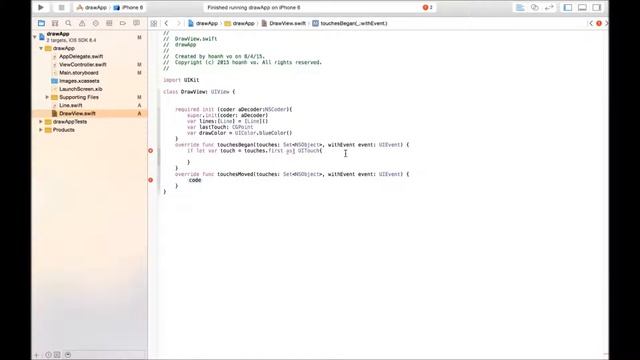Add a new file with plus button

36,355
